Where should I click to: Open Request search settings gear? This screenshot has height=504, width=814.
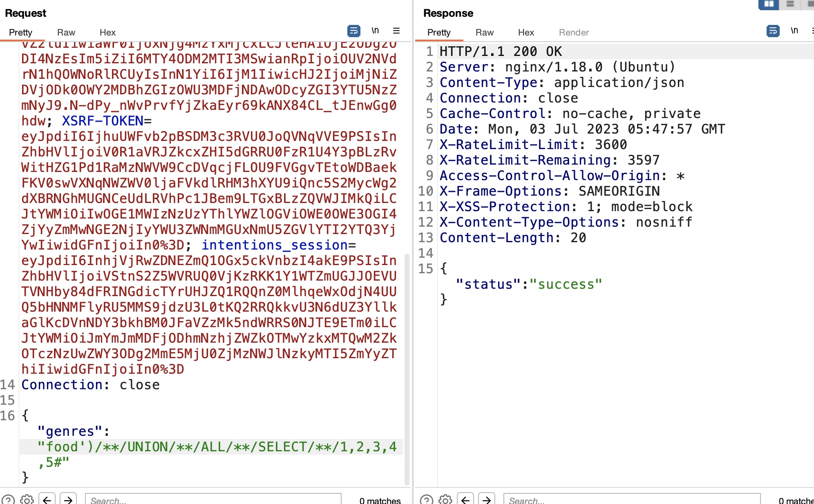[x=27, y=500]
